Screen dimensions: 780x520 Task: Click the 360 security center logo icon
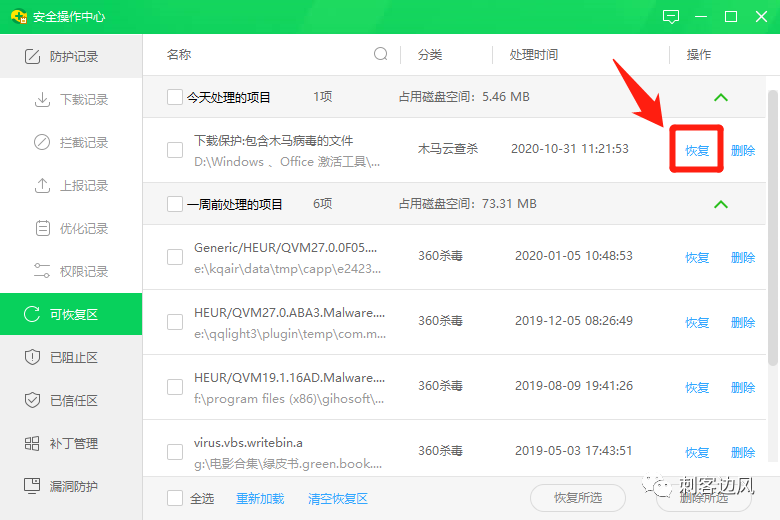tap(19, 16)
